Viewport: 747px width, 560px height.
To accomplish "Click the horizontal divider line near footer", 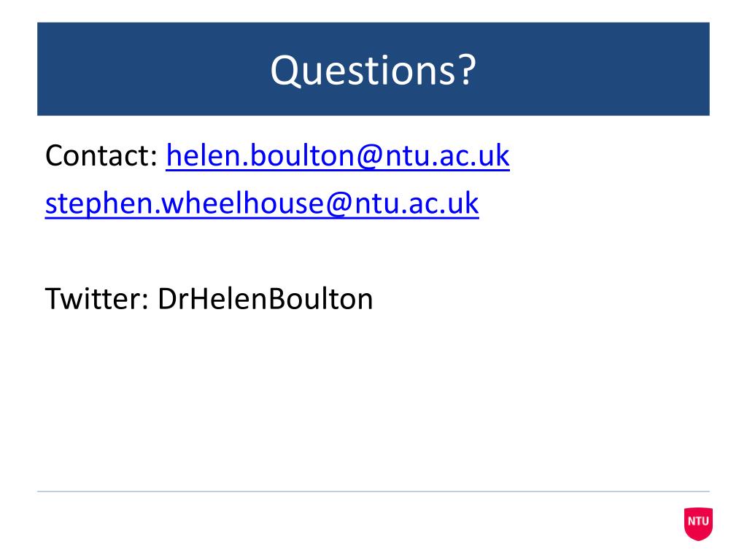I will point(373,491).
